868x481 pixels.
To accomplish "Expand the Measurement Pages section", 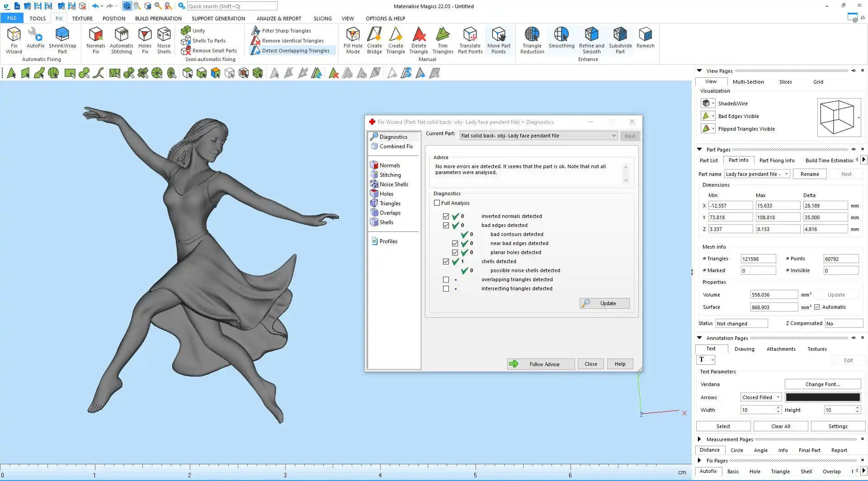I will coord(699,439).
